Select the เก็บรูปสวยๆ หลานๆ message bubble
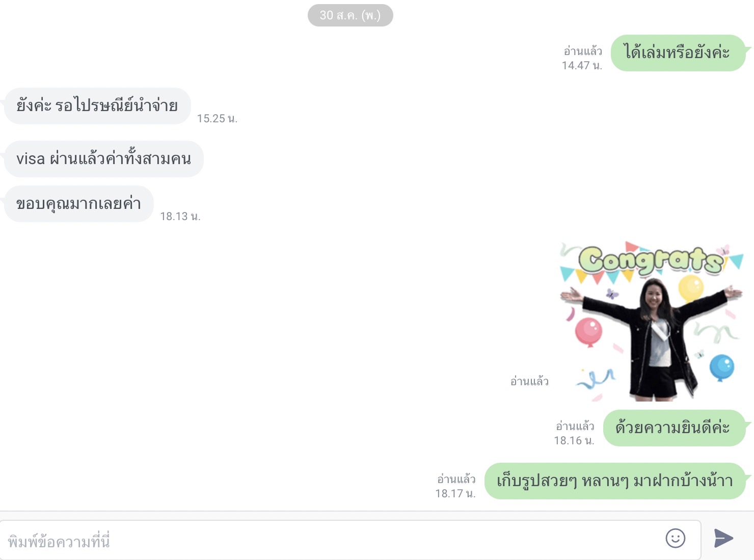 [615, 481]
